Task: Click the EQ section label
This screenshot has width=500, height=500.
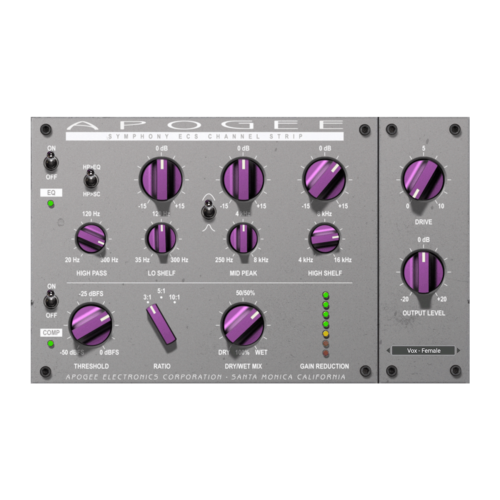Action: (x=51, y=193)
